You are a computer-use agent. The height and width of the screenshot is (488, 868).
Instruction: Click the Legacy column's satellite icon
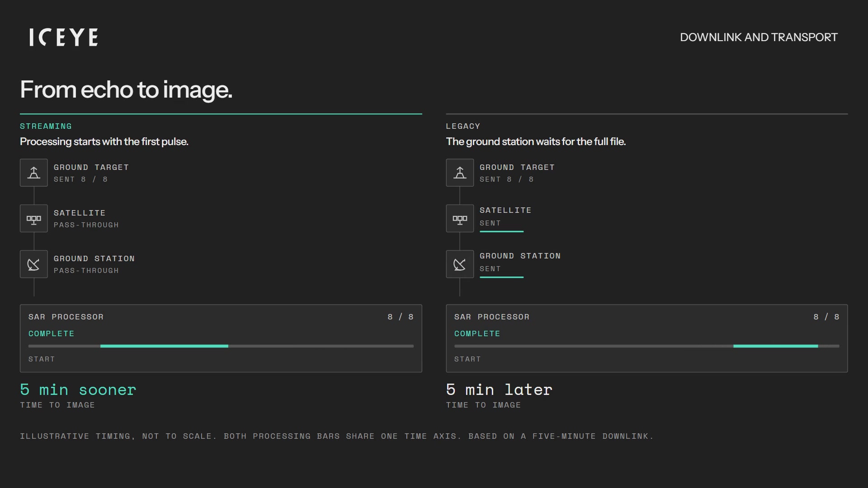(x=460, y=218)
